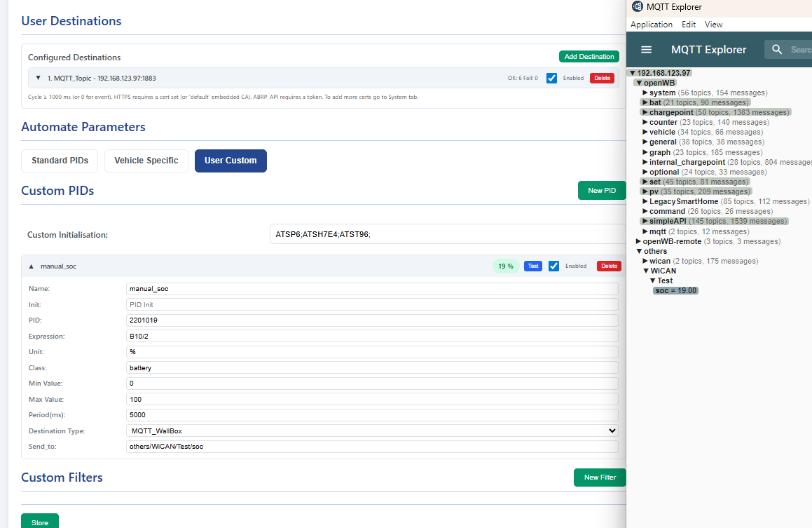The width and height of the screenshot is (812, 528).
Task: Click the 19% progress indicator
Action: pos(507,266)
